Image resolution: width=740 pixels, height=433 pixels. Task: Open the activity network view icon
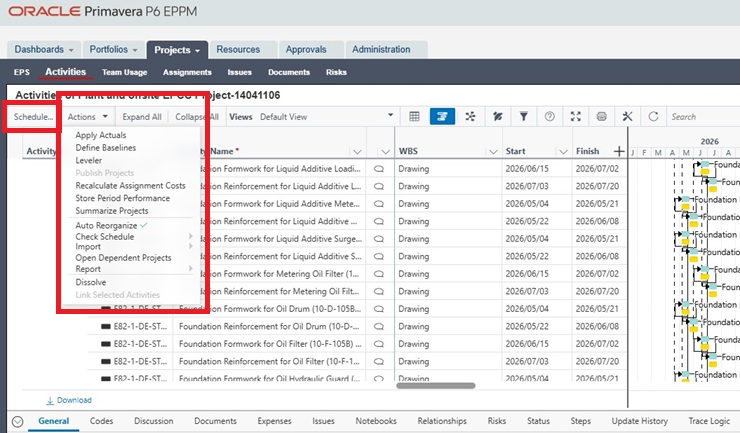470,117
